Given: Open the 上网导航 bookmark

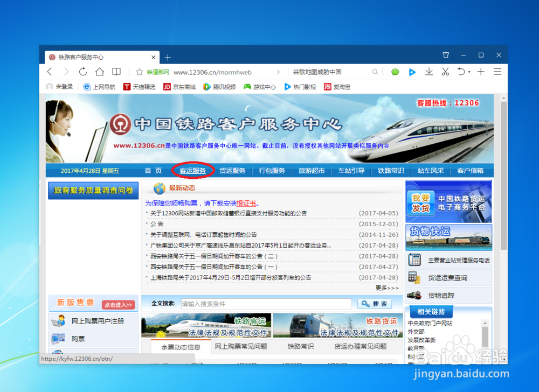Looking at the screenshot, I should [99, 87].
